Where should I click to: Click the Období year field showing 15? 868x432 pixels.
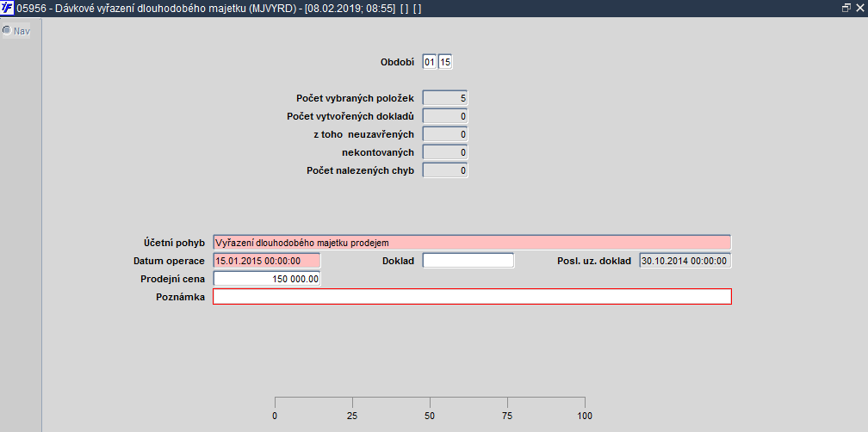pos(445,63)
